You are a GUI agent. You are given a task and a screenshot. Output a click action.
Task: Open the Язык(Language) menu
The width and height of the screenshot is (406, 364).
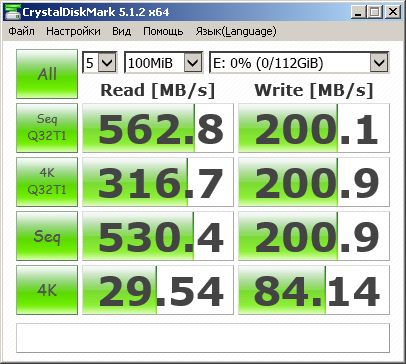click(x=236, y=31)
